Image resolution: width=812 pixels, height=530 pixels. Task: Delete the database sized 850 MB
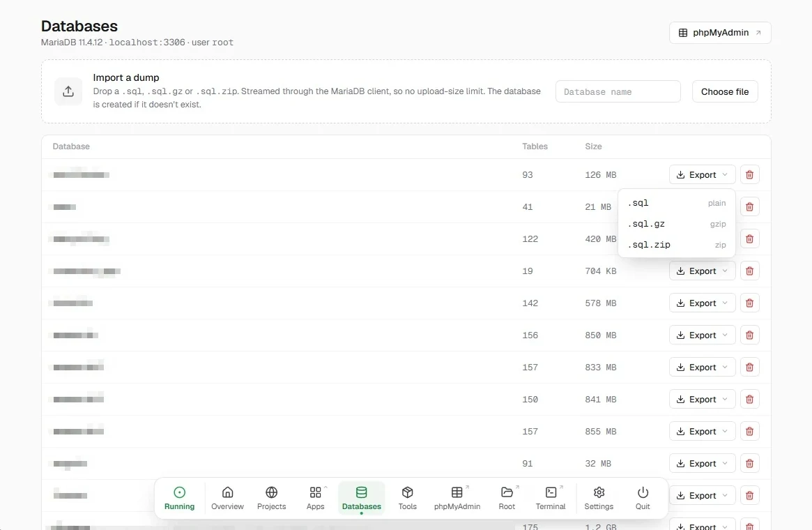coord(749,335)
